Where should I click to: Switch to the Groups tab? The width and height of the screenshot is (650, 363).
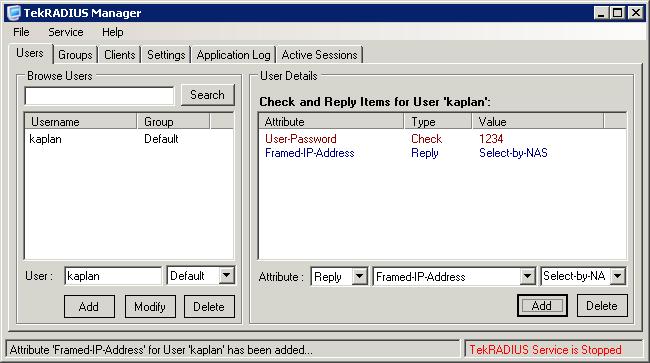pyautogui.click(x=75, y=55)
